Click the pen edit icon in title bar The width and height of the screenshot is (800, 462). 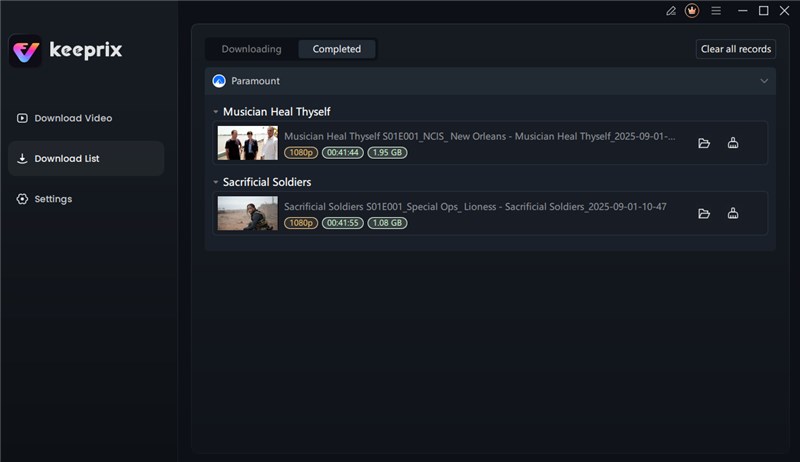pyautogui.click(x=671, y=11)
